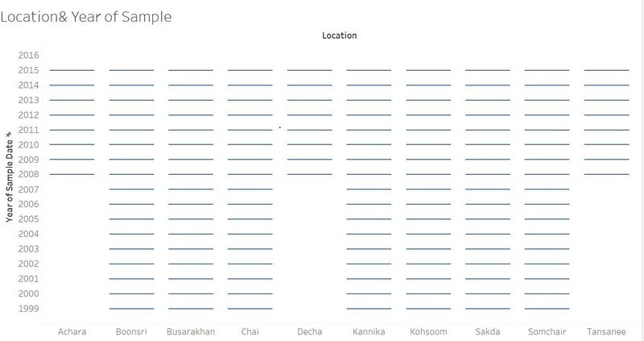Click the Kohsoom column label
Screen dimensions: 644x341
[428, 331]
